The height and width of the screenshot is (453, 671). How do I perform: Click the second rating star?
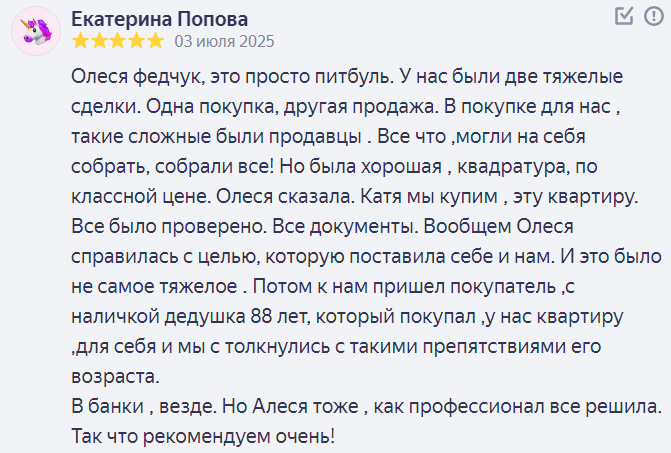coord(100,42)
